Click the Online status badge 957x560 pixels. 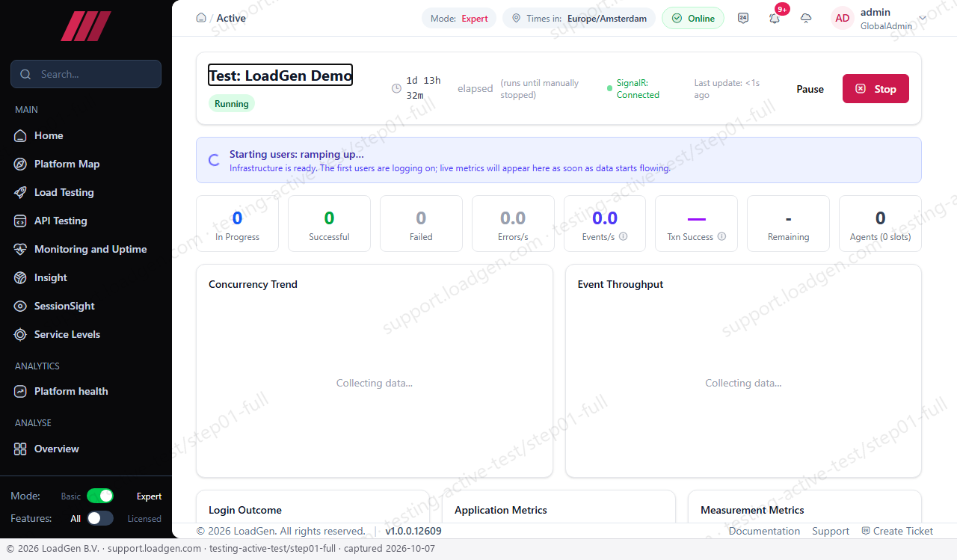[693, 18]
